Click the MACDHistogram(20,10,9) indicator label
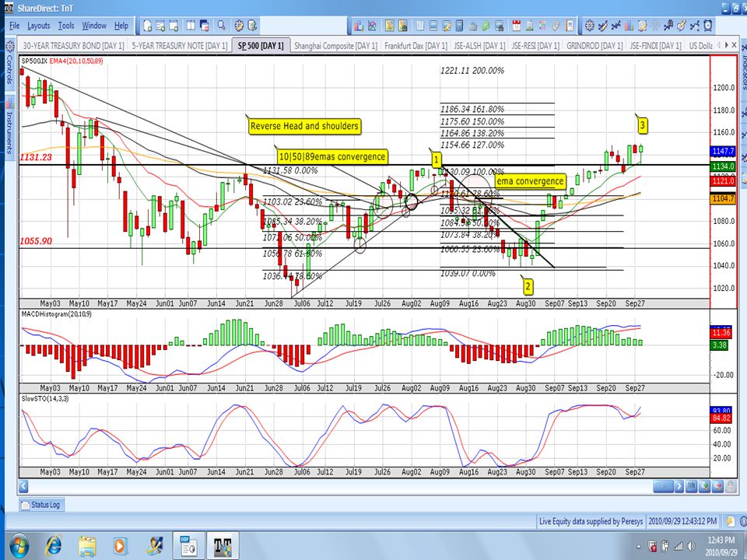Viewport: 747px width, 560px height. click(57, 314)
